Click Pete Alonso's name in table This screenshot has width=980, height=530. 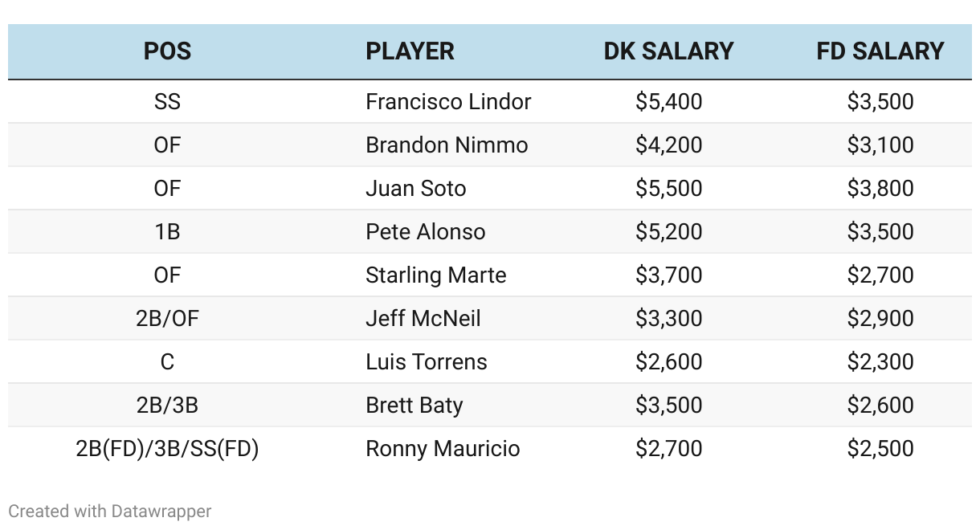(425, 232)
